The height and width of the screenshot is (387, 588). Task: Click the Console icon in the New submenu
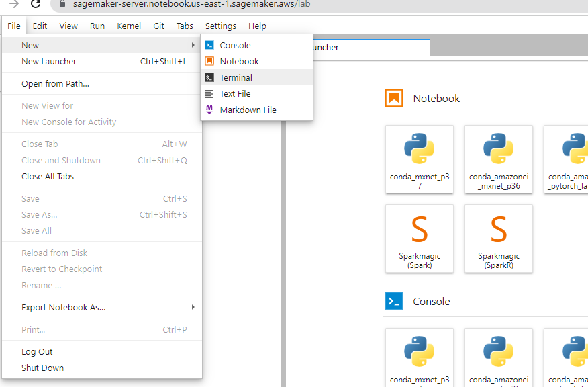209,46
